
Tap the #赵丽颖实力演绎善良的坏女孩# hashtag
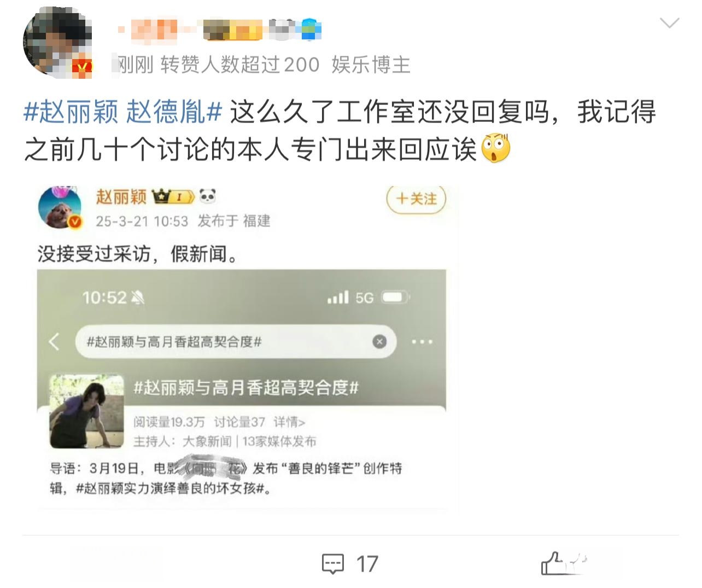pyautogui.click(x=171, y=488)
